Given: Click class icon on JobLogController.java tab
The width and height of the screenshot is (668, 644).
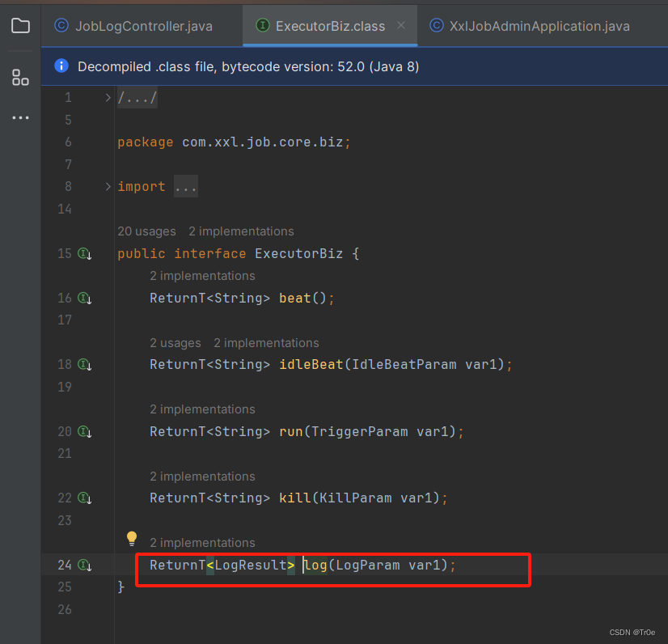Looking at the screenshot, I should click(x=61, y=26).
